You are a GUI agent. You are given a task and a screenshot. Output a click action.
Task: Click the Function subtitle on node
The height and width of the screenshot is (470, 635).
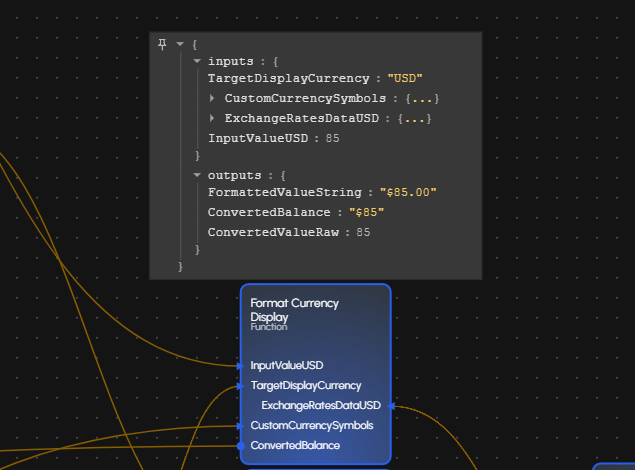tap(269, 327)
